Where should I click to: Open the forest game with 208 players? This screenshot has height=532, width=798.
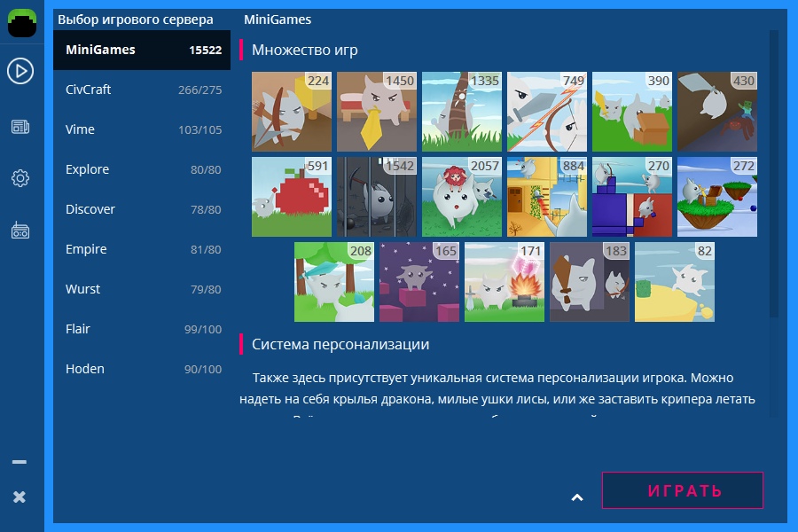coord(334,282)
